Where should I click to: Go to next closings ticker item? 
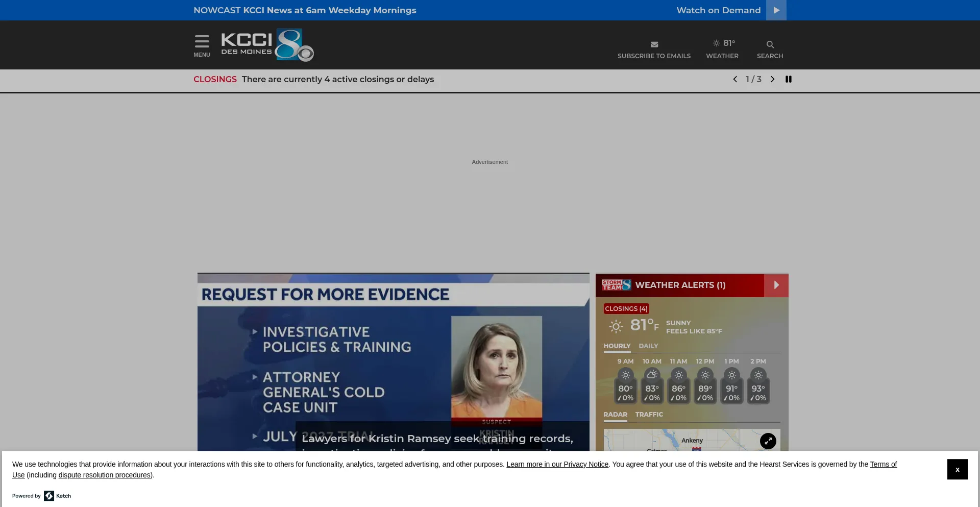click(x=772, y=79)
